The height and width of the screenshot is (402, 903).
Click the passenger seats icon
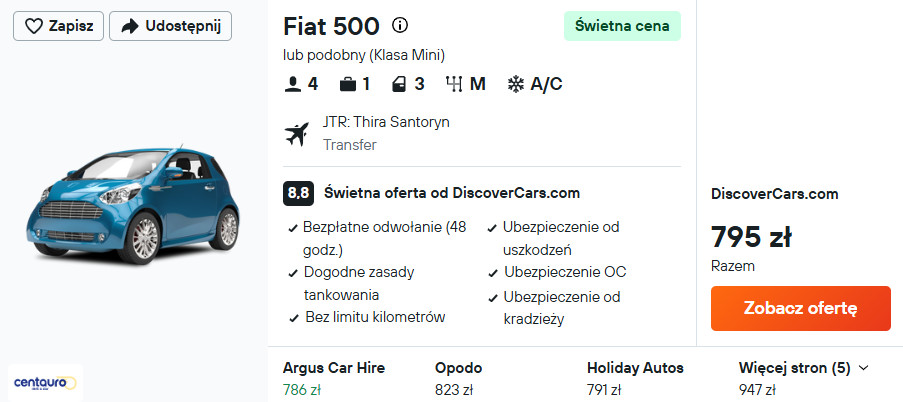tap(293, 84)
